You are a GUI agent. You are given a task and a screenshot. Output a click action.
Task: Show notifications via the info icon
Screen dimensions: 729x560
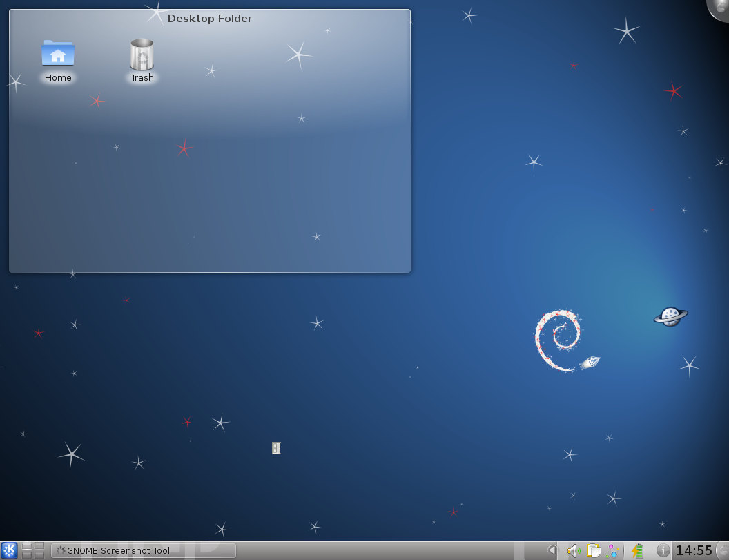[x=663, y=550]
